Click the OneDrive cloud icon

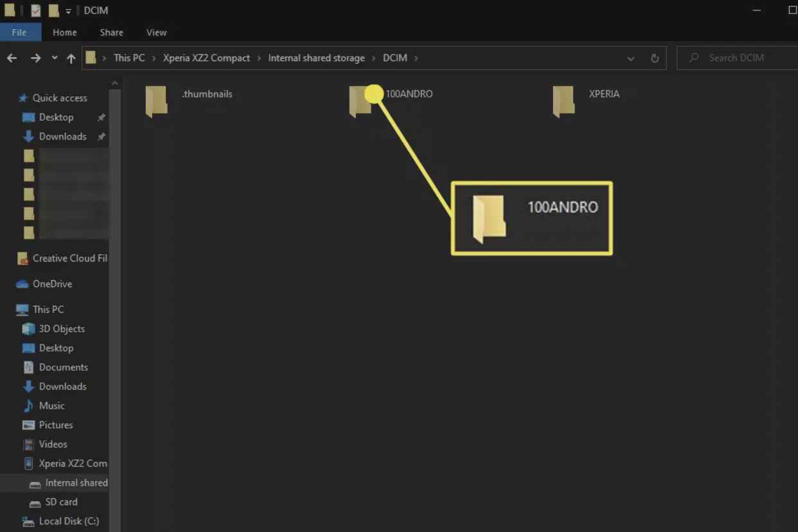click(x=22, y=284)
